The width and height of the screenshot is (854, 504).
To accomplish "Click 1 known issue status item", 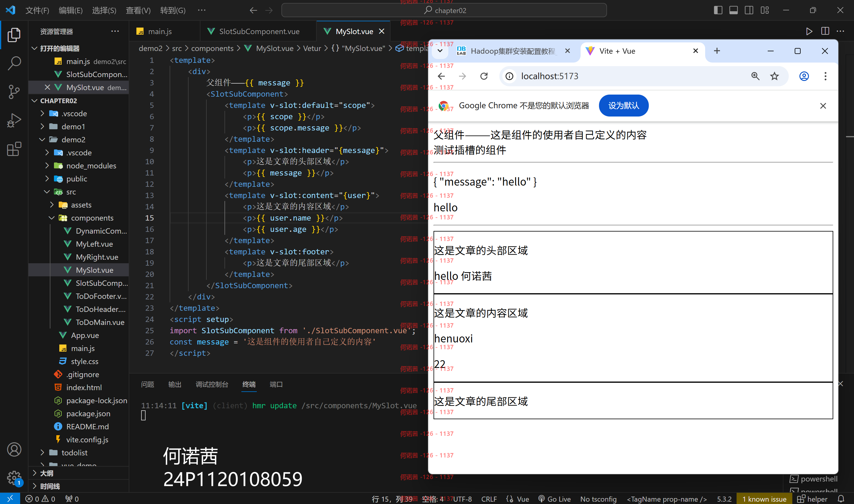I will 764,499.
